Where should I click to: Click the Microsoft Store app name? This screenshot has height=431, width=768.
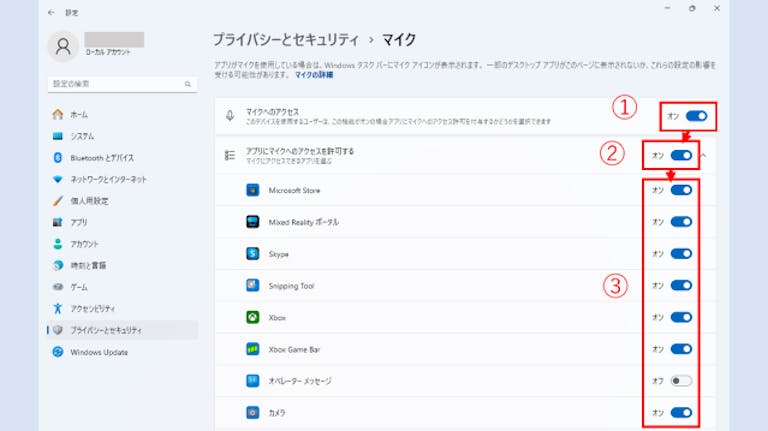[x=294, y=191]
